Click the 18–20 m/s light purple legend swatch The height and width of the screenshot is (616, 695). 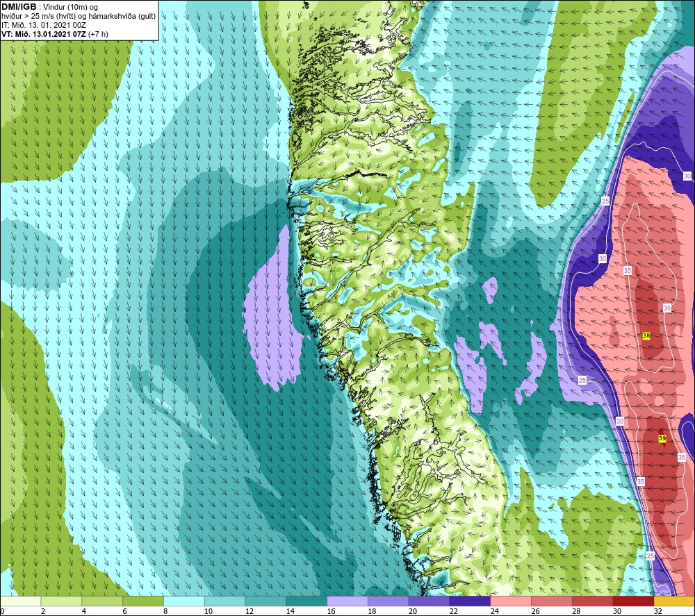pyautogui.click(x=389, y=601)
